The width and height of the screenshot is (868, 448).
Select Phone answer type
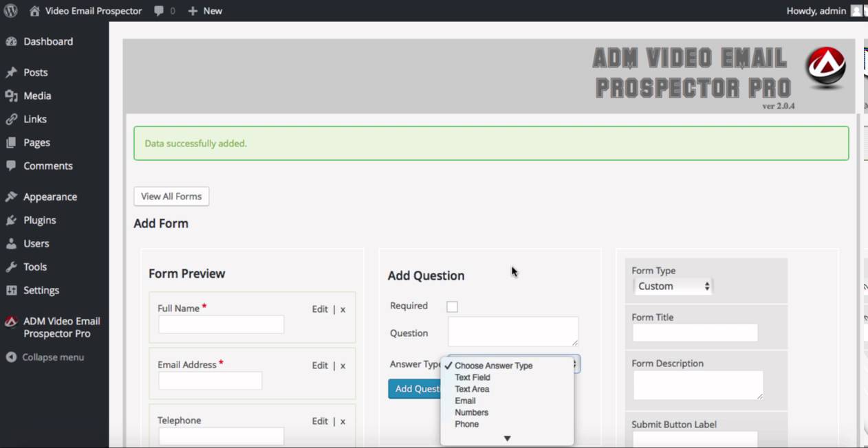pos(466,424)
